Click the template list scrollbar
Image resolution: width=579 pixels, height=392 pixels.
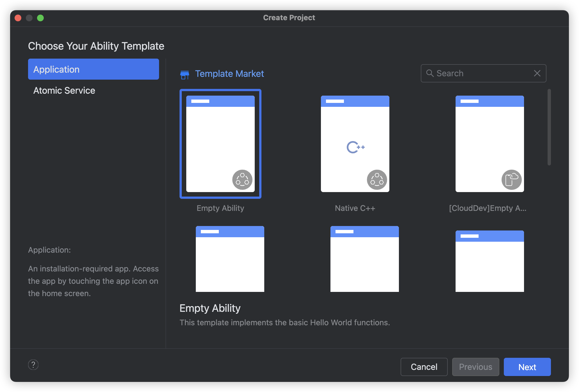[x=549, y=127]
